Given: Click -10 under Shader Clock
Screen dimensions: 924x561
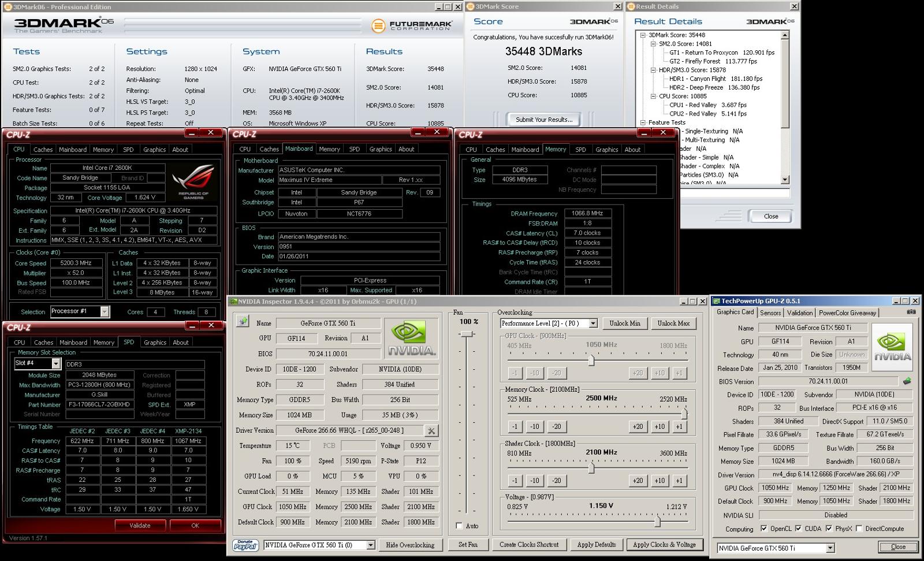Looking at the screenshot, I should 534,481.
